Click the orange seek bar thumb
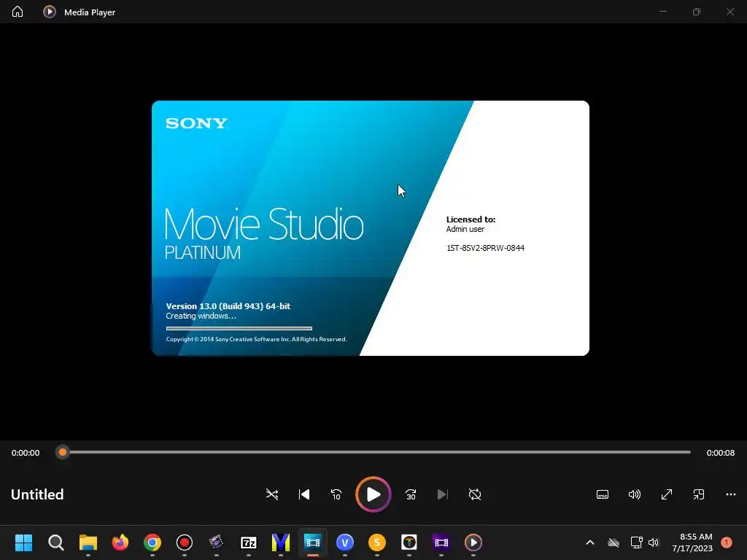The image size is (747, 560). tap(63, 452)
